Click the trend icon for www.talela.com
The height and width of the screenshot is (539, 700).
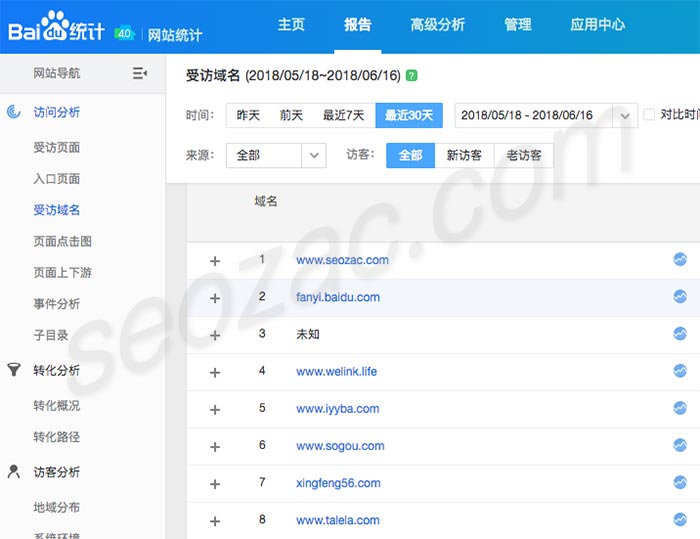pyautogui.click(x=680, y=519)
